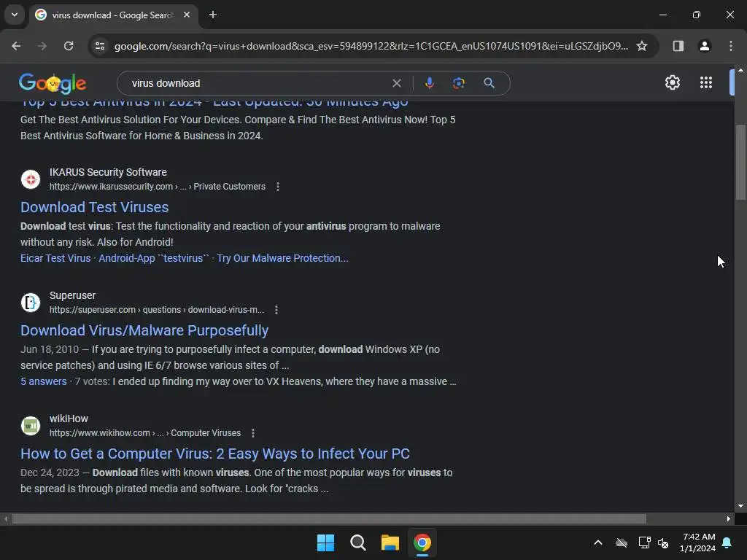Open the Top 5 Best Antivirus ad link
This screenshot has height=560, width=747.
pyautogui.click(x=214, y=103)
